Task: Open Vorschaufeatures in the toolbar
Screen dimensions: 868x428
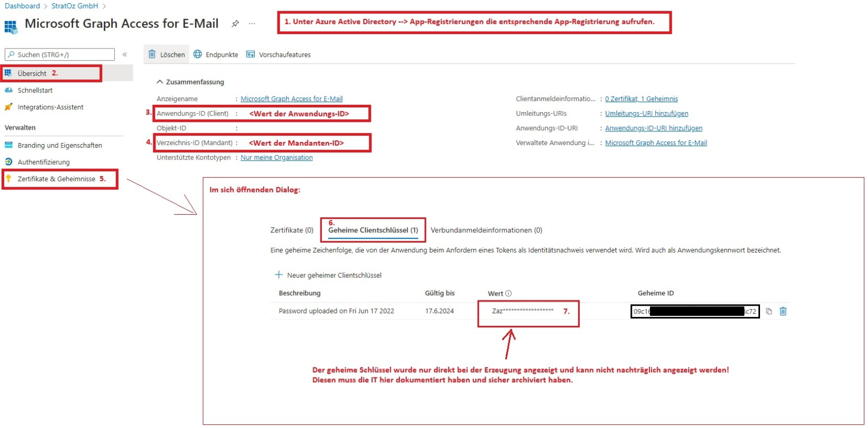Action: (278, 54)
